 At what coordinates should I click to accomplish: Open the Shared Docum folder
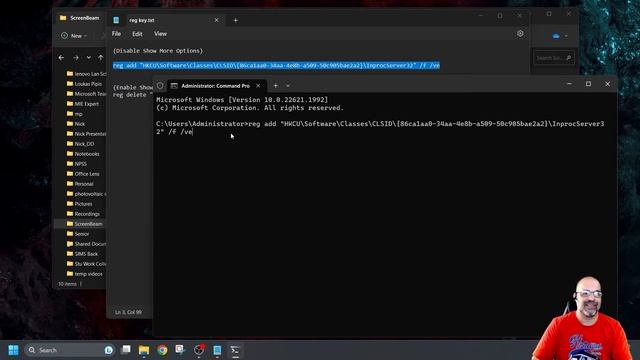point(86,244)
